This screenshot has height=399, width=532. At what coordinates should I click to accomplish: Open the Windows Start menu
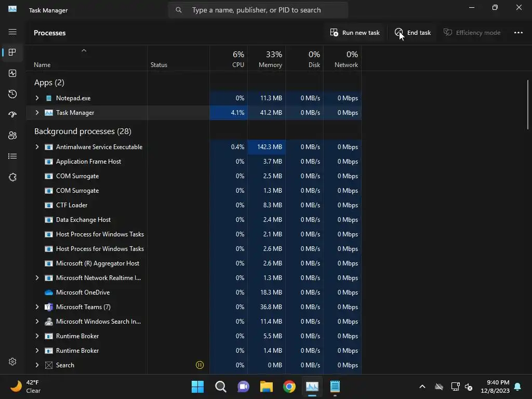tap(197, 387)
